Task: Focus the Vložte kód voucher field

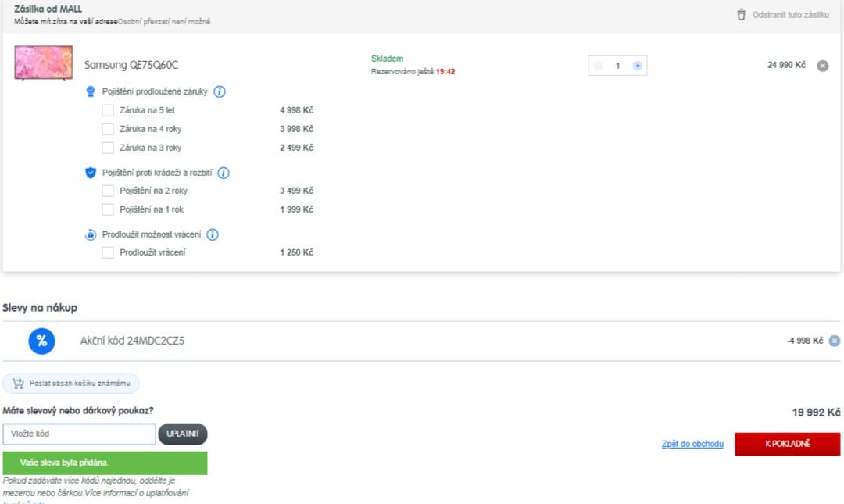Action: 79,434
